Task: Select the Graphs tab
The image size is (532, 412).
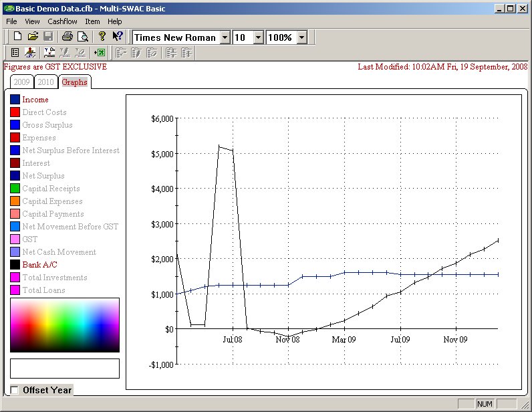Action: 75,82
